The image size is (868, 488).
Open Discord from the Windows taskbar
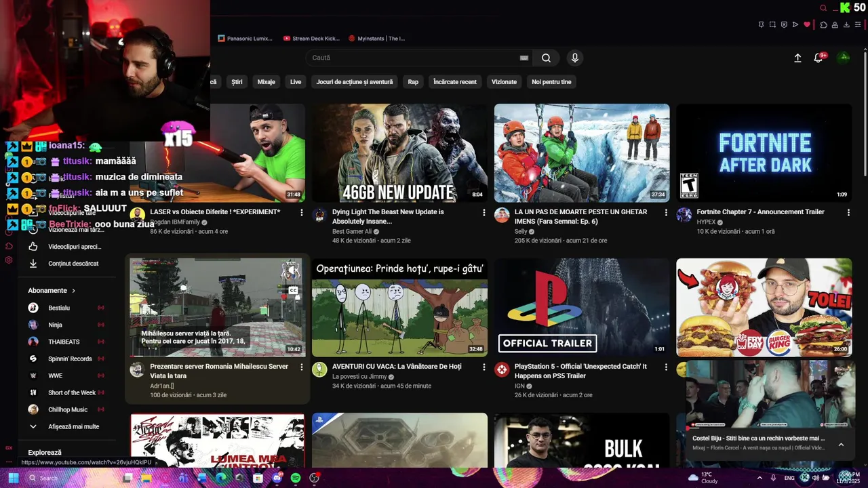click(277, 478)
